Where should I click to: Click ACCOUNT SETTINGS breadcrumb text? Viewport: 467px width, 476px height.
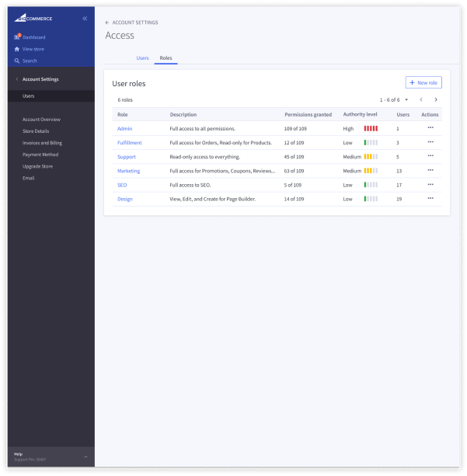135,23
